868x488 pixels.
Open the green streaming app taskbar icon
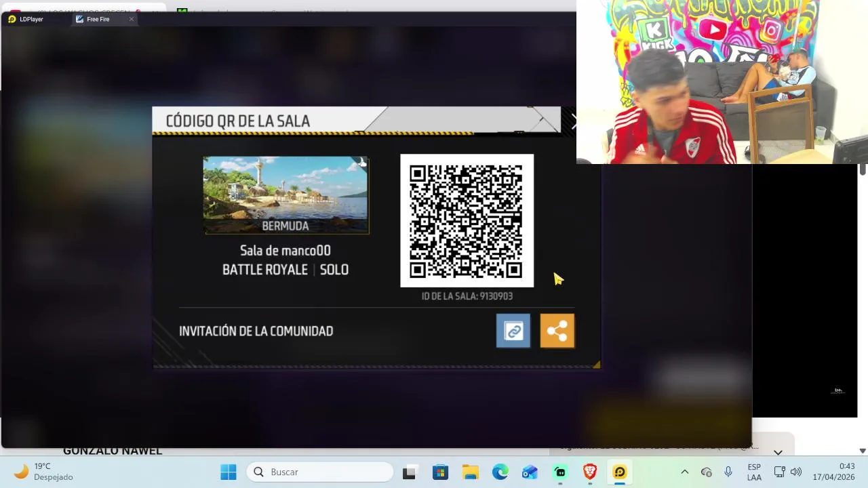point(560,472)
